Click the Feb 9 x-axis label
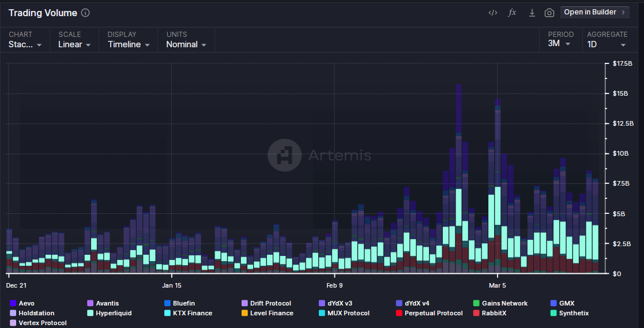The height and width of the screenshot is (328, 644). click(x=334, y=285)
